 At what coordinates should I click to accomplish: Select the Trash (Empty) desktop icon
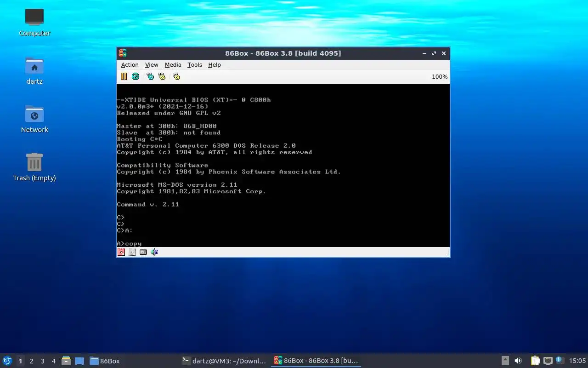tap(34, 167)
